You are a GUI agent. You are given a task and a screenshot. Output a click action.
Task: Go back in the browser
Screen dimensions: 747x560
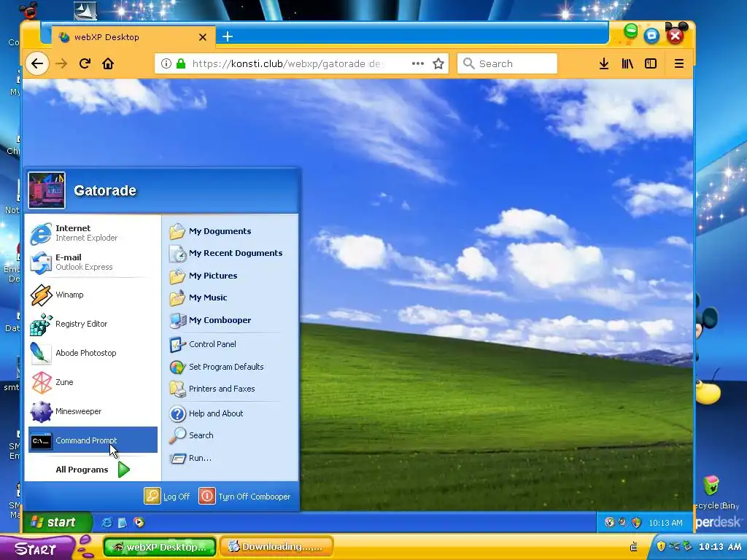point(37,64)
